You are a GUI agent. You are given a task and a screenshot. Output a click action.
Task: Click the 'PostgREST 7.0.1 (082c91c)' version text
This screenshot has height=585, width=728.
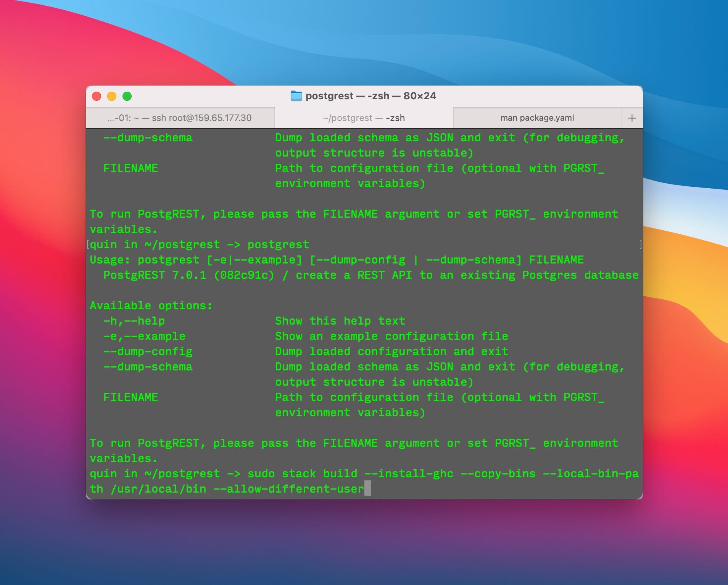coord(189,275)
